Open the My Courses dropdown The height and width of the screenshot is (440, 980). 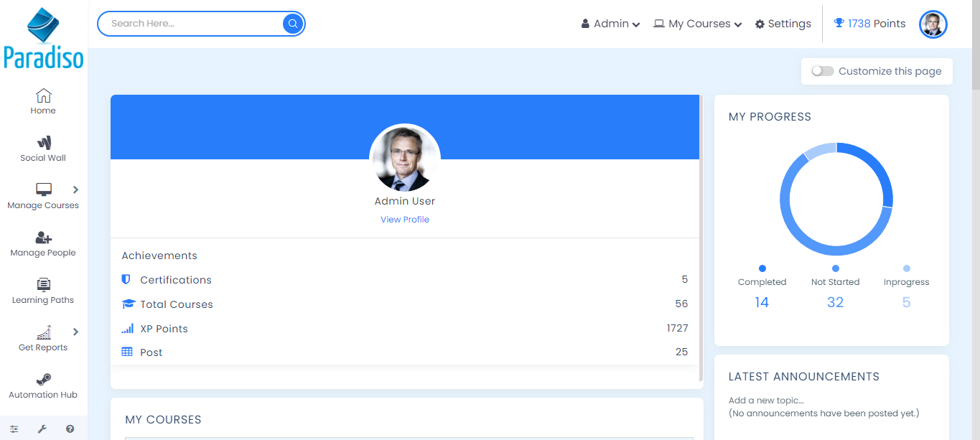[698, 24]
